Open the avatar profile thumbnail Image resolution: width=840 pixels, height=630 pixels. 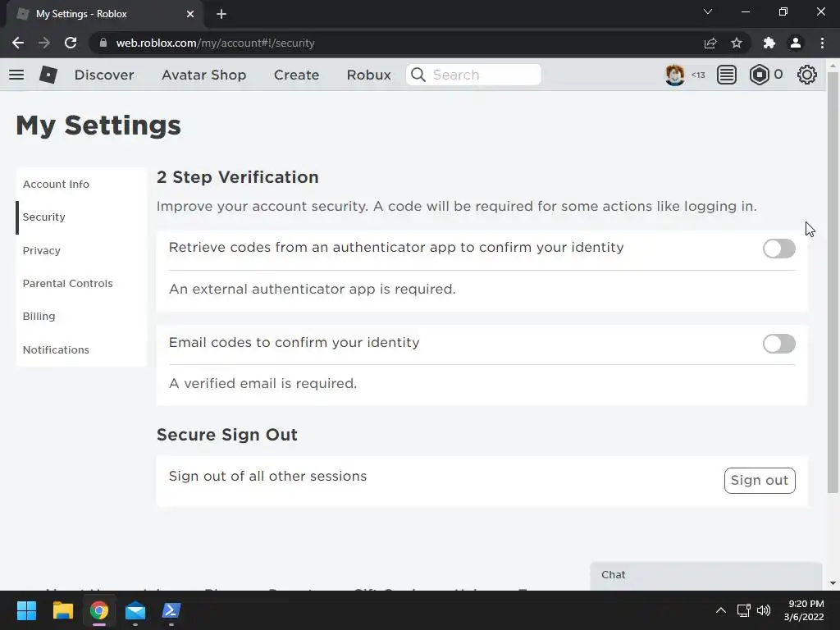(675, 75)
